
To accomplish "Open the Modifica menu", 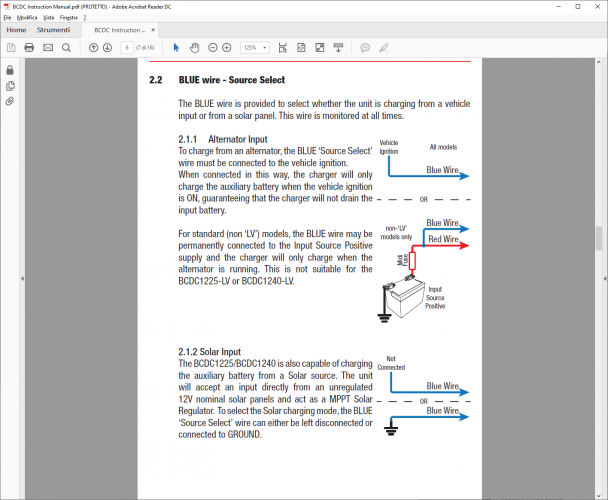I will [x=27, y=18].
